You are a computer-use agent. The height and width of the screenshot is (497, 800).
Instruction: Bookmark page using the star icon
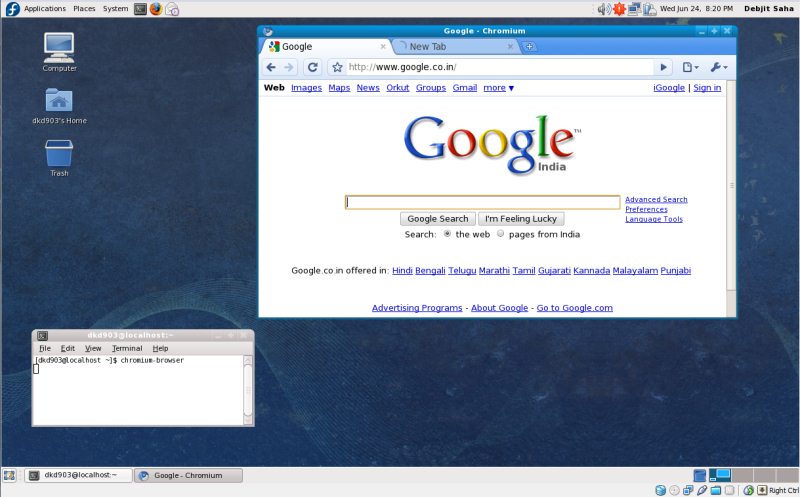[337, 67]
